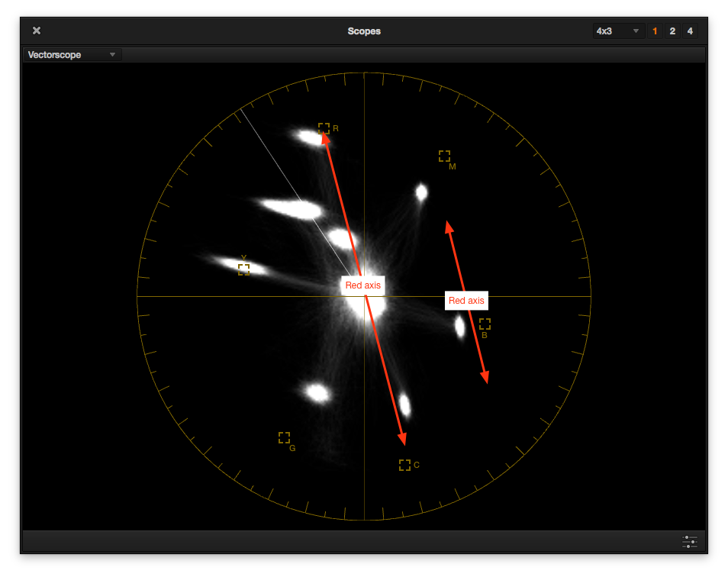The image size is (728, 577).
Task: Click the Scopes window title
Action: [x=364, y=31]
